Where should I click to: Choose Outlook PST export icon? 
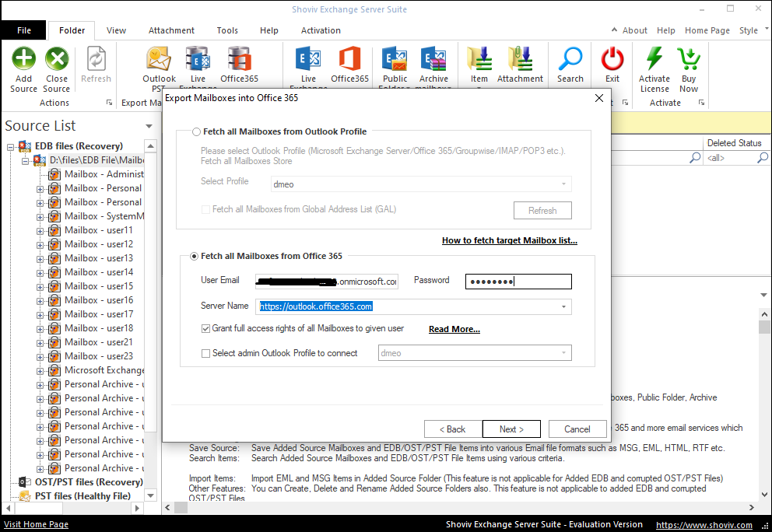(159, 59)
